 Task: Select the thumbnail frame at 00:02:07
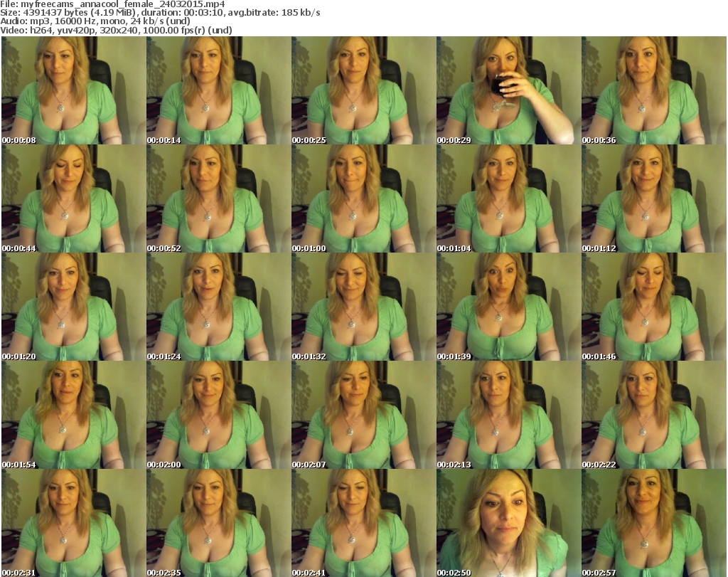363,415
